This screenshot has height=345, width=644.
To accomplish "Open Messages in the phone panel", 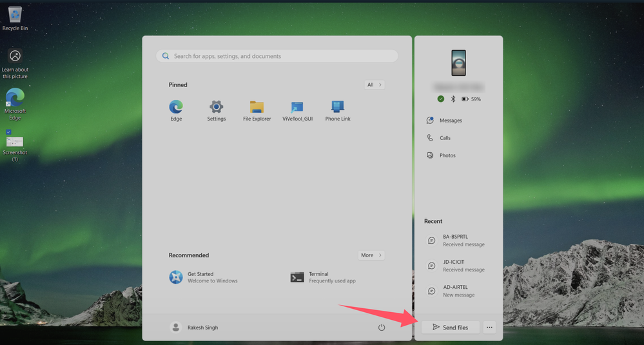I will tap(445, 121).
